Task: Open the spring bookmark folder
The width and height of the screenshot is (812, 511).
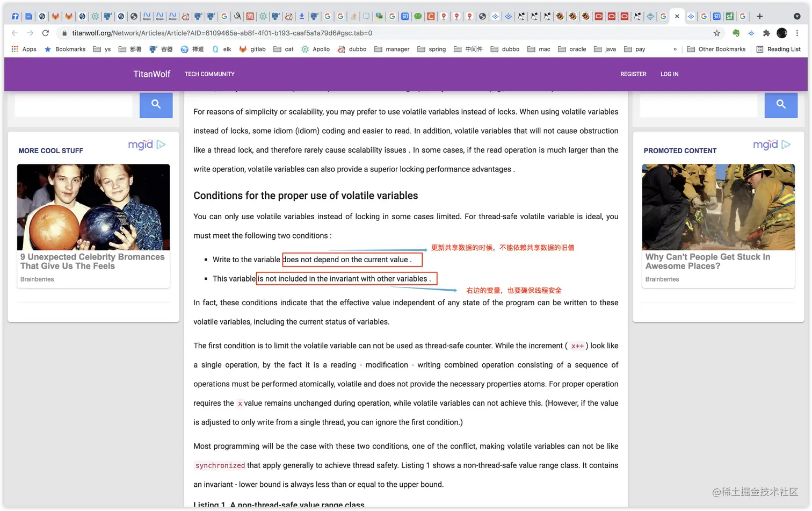Action: [x=432, y=49]
